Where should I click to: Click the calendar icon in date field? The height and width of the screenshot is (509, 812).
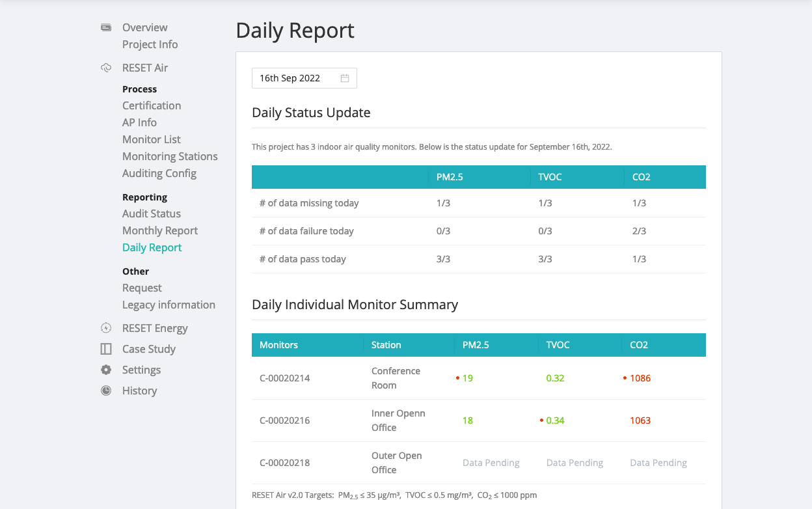tap(345, 78)
